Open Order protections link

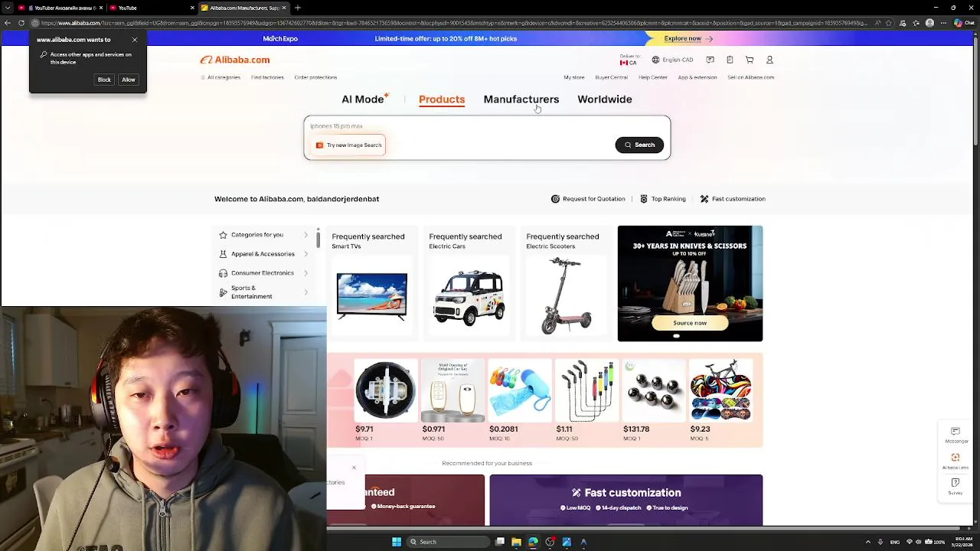coord(315,77)
